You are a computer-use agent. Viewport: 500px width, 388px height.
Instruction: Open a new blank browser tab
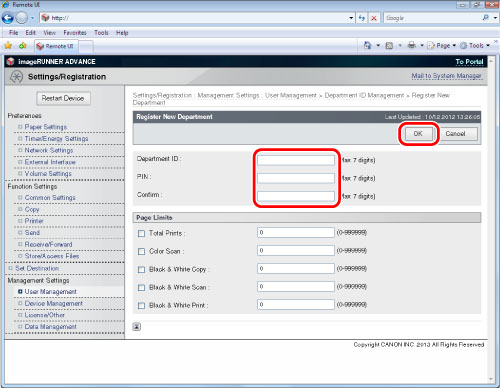tap(86, 46)
